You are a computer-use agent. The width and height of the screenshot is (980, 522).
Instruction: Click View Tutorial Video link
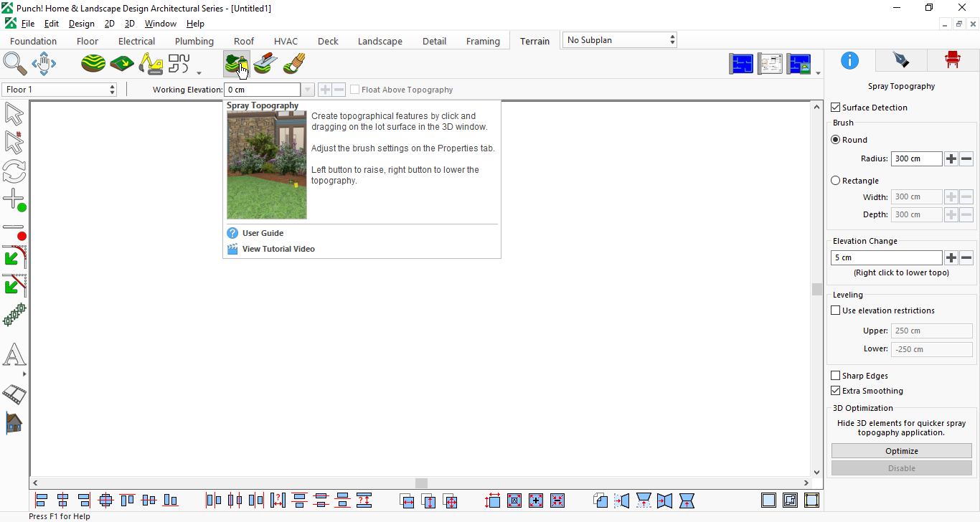pos(278,249)
